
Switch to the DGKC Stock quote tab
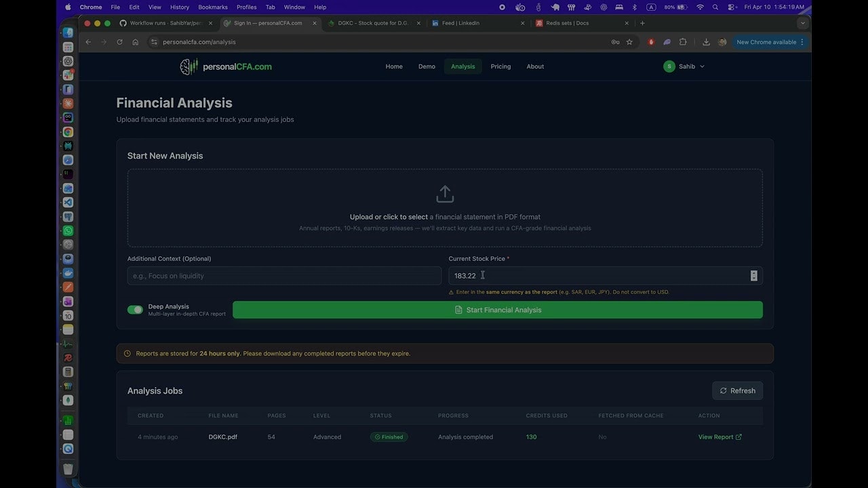pyautogui.click(x=374, y=23)
